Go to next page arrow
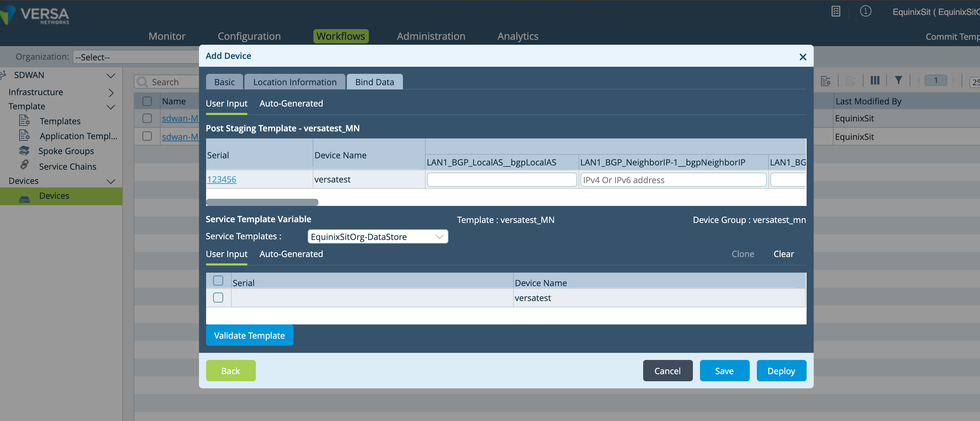Image resolution: width=980 pixels, height=421 pixels. coord(954,80)
